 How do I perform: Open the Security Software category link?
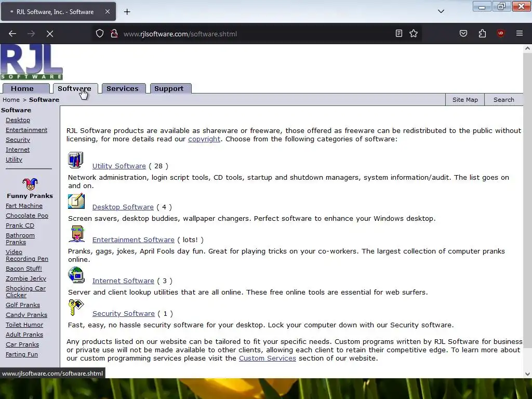(124, 314)
